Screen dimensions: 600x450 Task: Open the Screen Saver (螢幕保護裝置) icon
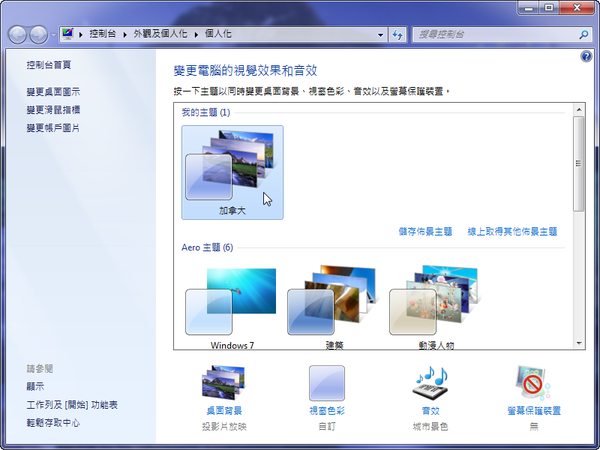point(533,383)
